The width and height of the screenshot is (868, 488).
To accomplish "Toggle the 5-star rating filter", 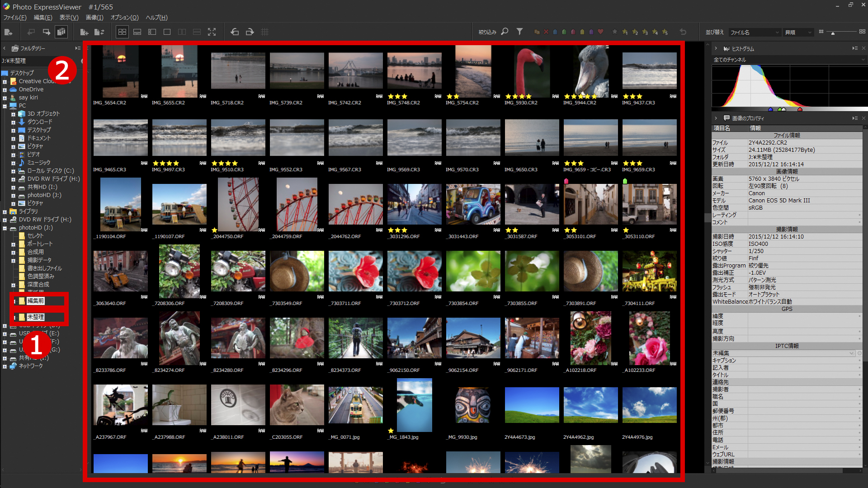I will (x=665, y=32).
